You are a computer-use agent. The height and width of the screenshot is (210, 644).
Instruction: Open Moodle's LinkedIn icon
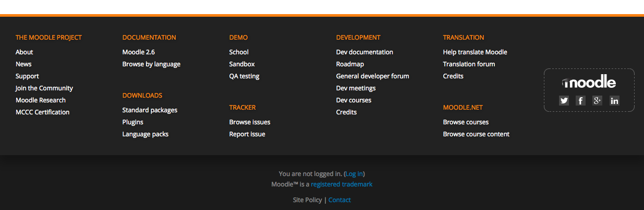pos(614,101)
